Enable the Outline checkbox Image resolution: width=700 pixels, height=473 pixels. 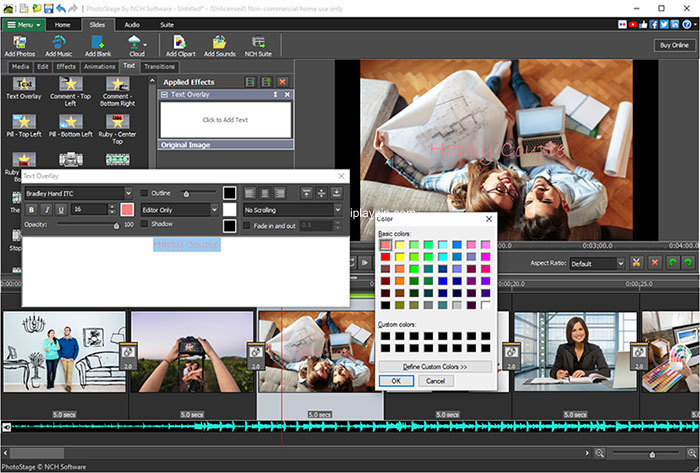[144, 193]
